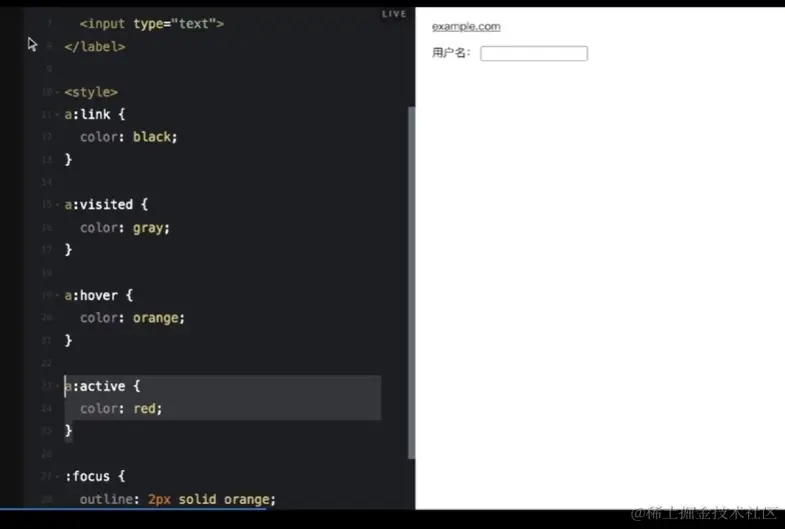Collapse the :focus rule fold arrow
This screenshot has width=785, height=529.
(x=58, y=476)
